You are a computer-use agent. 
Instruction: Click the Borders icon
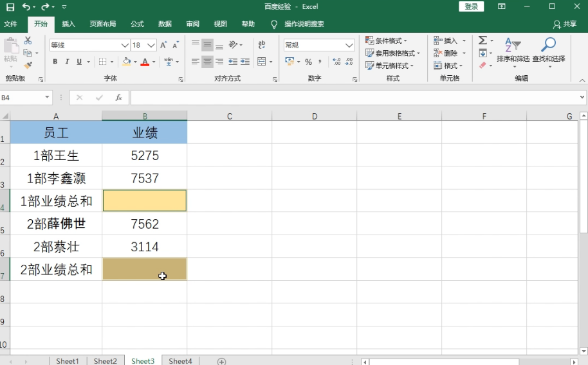tap(102, 62)
